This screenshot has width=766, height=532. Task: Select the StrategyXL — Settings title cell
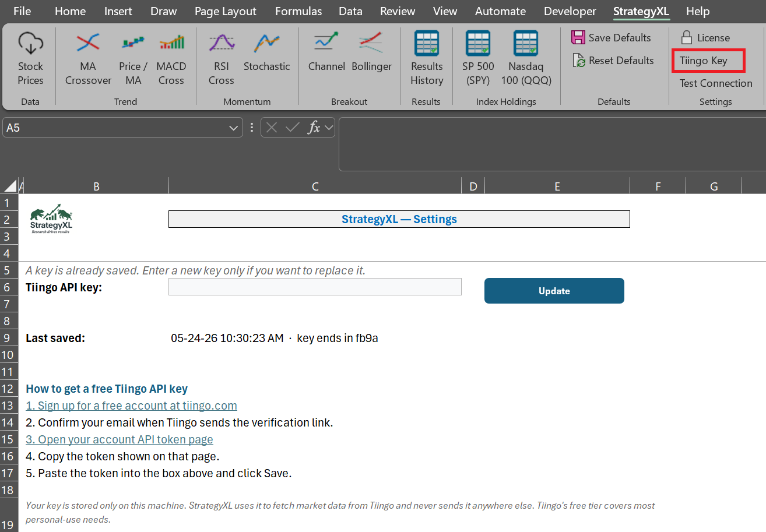[x=399, y=219]
